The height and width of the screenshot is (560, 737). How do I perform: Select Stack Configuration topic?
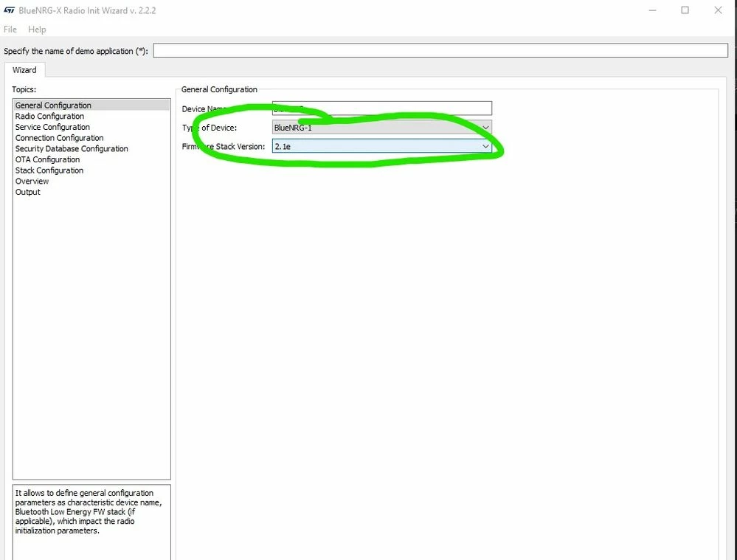pyautogui.click(x=91, y=170)
